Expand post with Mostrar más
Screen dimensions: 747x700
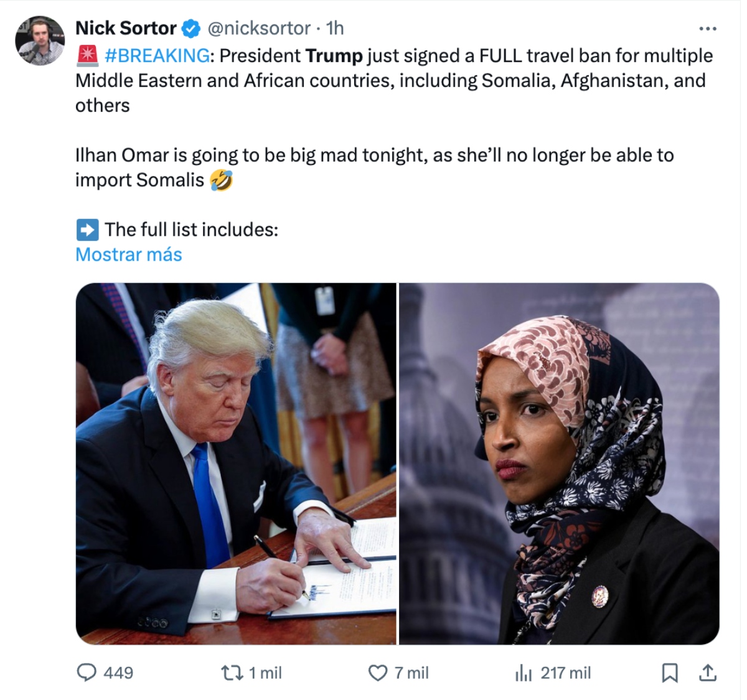(129, 254)
